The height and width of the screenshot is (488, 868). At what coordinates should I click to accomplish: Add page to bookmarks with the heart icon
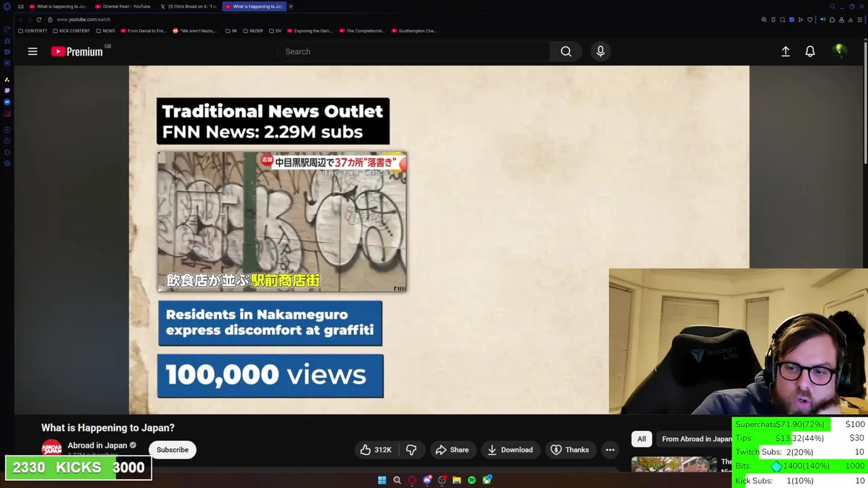[810, 20]
